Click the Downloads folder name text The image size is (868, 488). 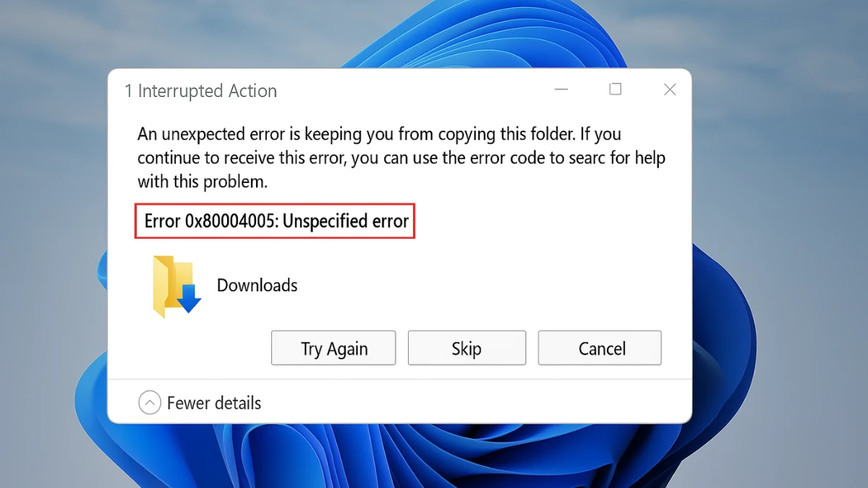pyautogui.click(x=258, y=286)
